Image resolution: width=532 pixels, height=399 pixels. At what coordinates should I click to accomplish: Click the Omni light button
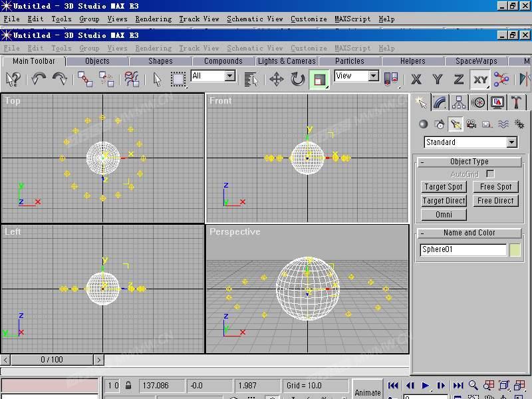[444, 215]
